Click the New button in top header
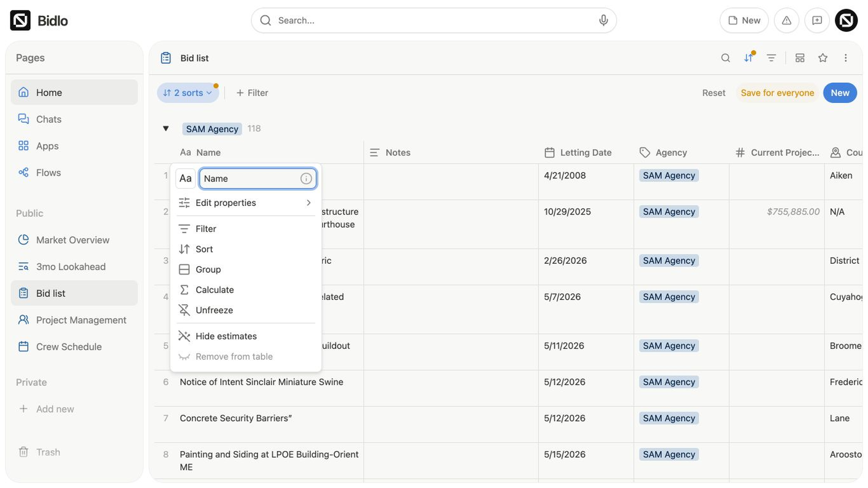Viewport: 868px width, 488px height. click(x=744, y=20)
